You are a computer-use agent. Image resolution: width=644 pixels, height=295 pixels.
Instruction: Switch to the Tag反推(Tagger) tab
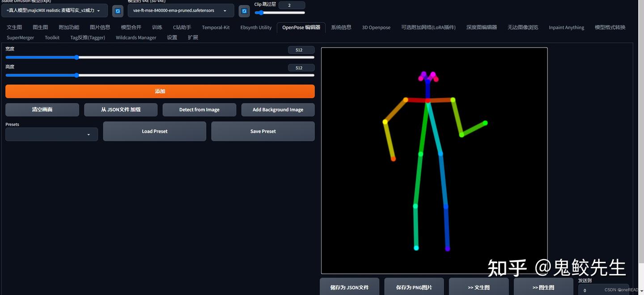tap(88, 38)
